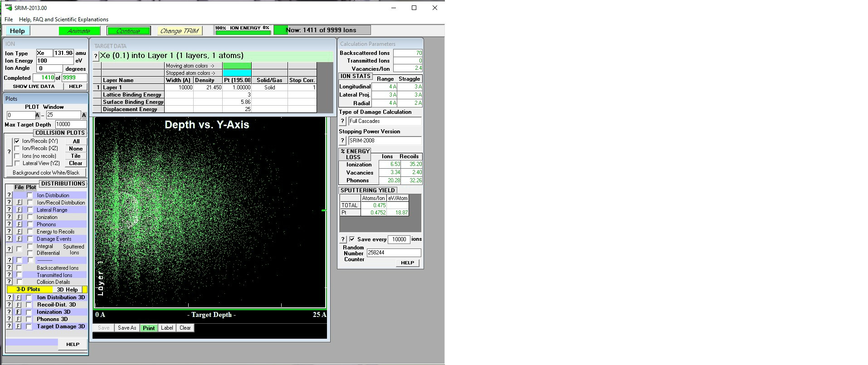This screenshot has height=365, width=868.
Task: Check the Backscattered Ions file box
Action: tap(19, 268)
